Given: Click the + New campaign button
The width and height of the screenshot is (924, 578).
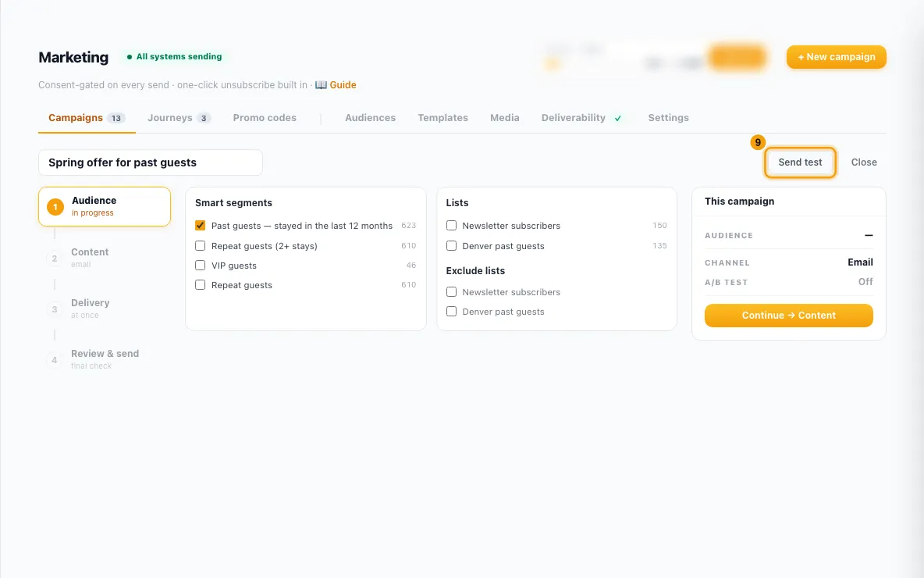Looking at the screenshot, I should tap(836, 57).
